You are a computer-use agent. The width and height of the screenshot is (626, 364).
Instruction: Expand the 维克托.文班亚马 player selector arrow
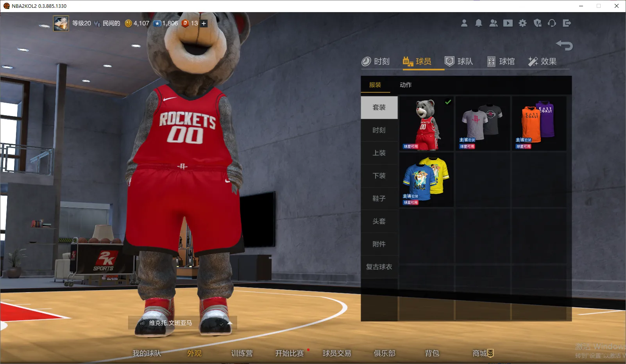(230, 323)
